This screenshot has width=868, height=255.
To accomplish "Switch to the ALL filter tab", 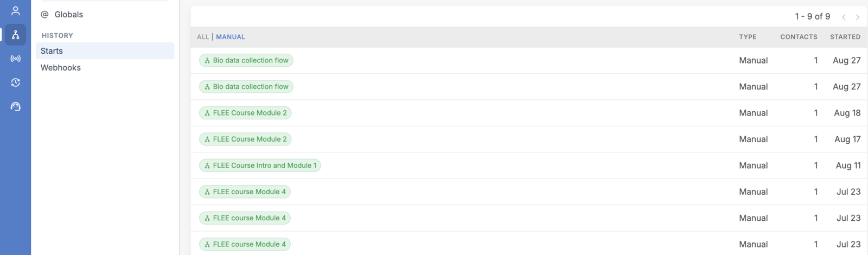I will pyautogui.click(x=203, y=37).
